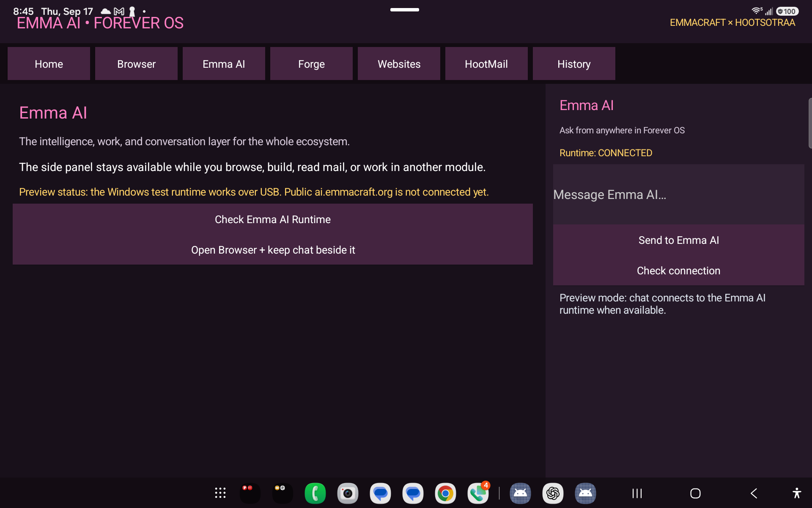This screenshot has width=812, height=508.
Task: Launch the green Phone app in dock
Action: point(315,493)
